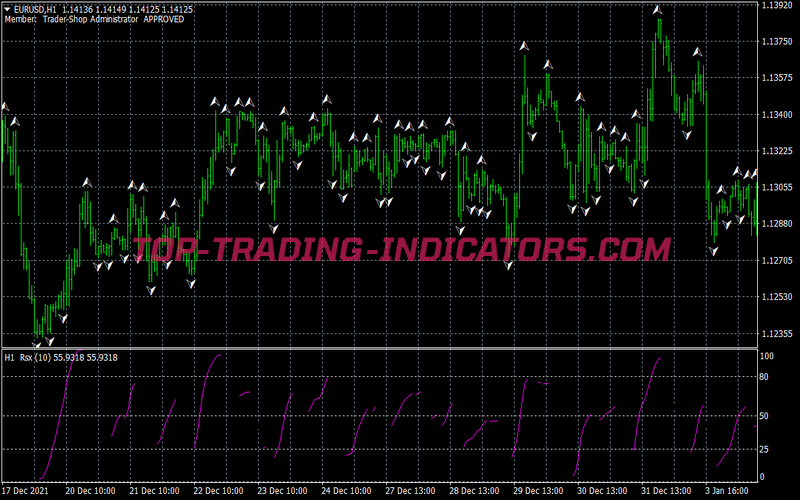Select the down fractal arrow under the 28 Dec lowest bar

[508, 265]
